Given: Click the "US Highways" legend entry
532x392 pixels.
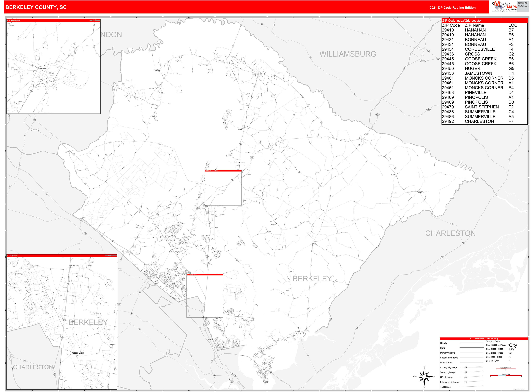Looking at the screenshot, I should (x=462, y=377).
